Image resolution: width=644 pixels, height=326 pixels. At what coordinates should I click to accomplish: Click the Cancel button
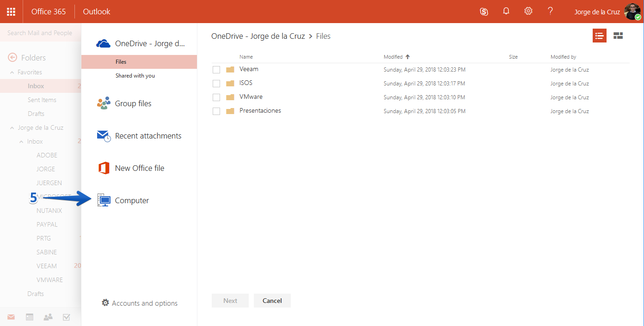click(x=272, y=301)
